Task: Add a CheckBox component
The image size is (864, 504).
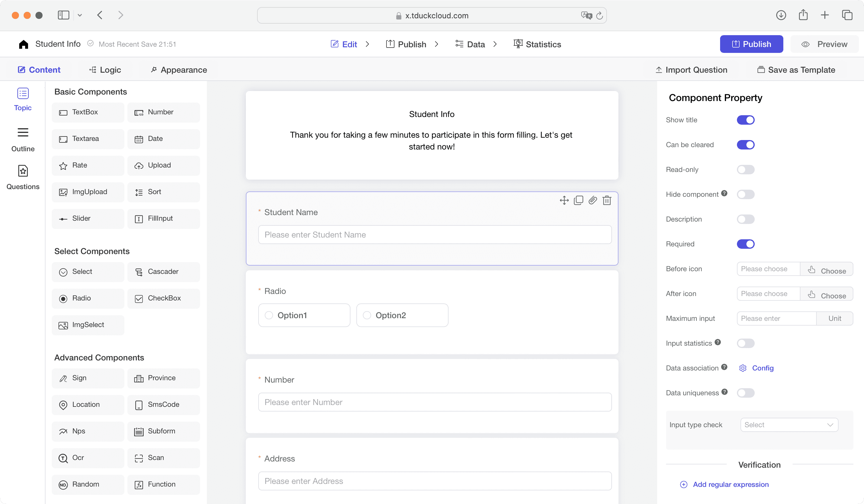Action: (163, 299)
